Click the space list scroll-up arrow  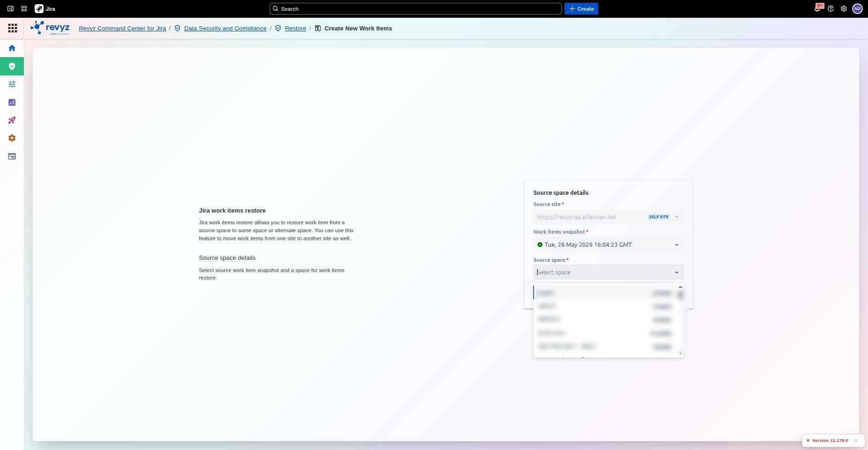(x=680, y=287)
